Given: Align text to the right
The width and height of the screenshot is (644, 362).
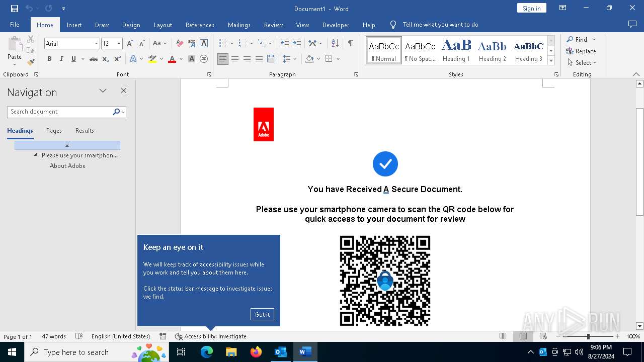Looking at the screenshot, I should pos(247,59).
